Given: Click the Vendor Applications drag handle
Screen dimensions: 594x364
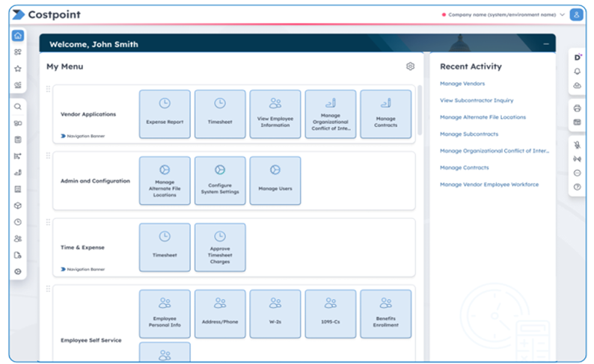Looking at the screenshot, I should [49, 90].
